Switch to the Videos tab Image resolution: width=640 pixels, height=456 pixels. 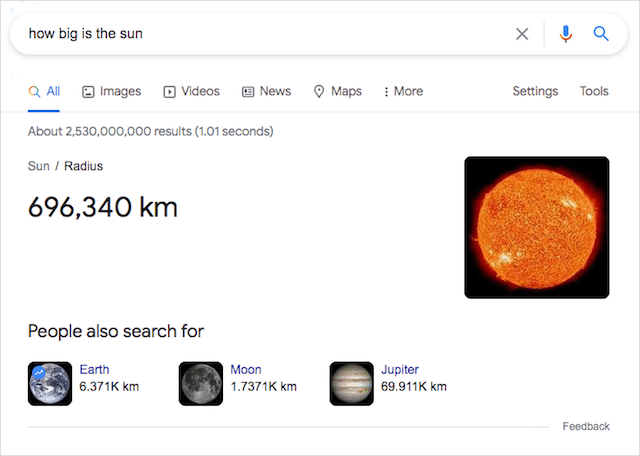(191, 91)
